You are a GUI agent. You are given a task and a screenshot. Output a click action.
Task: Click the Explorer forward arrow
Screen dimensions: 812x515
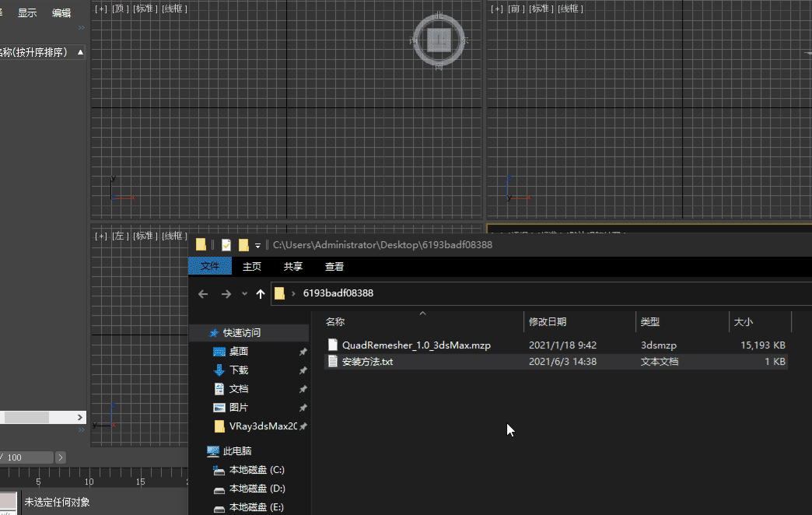point(226,294)
